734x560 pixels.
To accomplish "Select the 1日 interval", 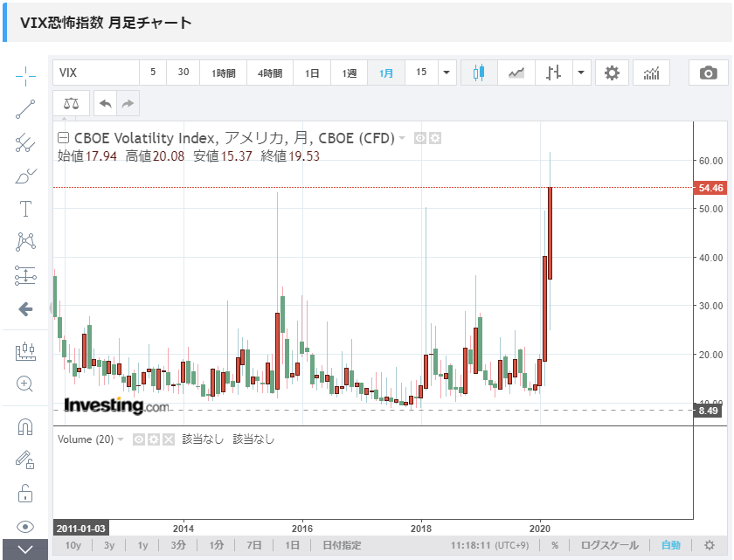I will click(312, 73).
